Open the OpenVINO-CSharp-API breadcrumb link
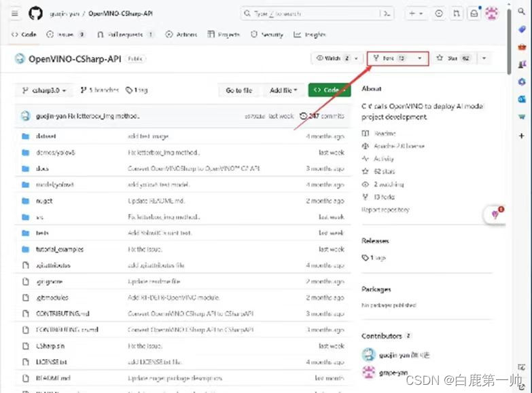Viewport: 532px width, 393px height. pos(120,14)
